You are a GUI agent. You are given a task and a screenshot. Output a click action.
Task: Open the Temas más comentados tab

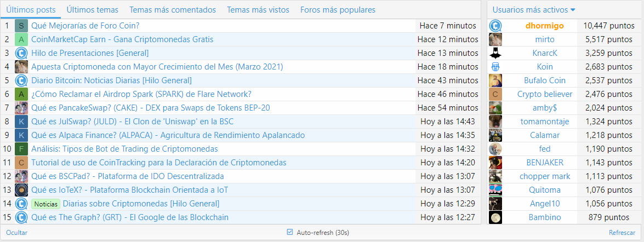coord(173,10)
